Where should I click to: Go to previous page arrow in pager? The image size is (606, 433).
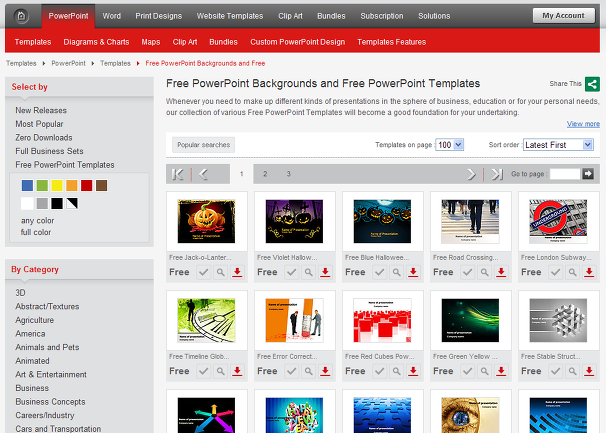tap(203, 174)
